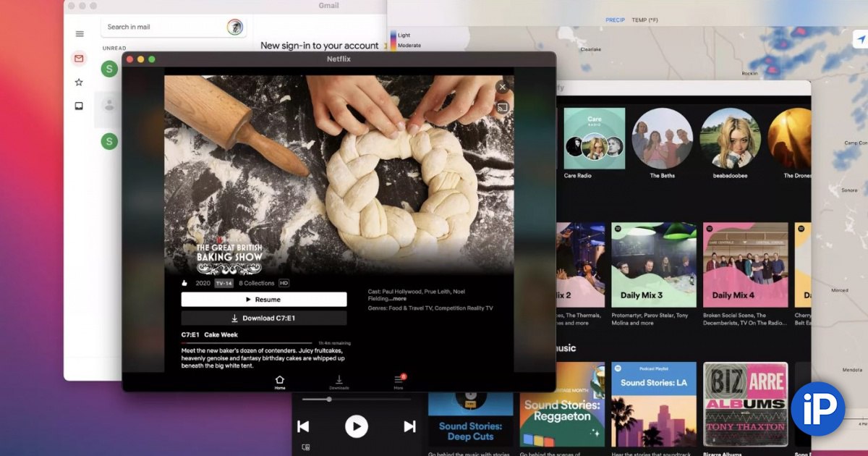Open Netflix More tab

pyautogui.click(x=399, y=382)
